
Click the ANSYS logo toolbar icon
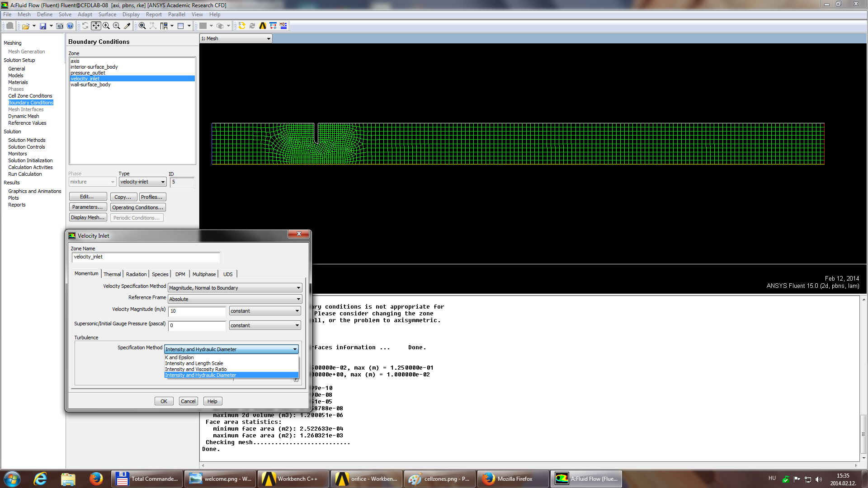(x=263, y=26)
